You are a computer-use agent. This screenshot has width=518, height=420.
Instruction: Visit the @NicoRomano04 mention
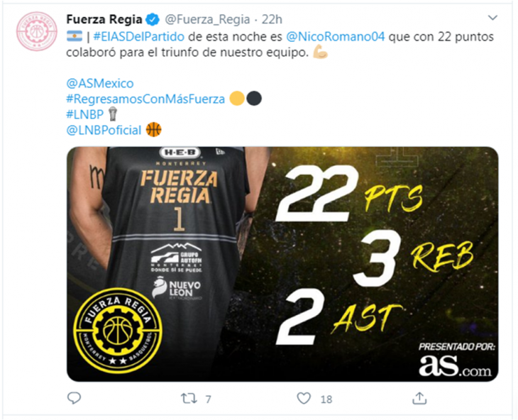[336, 36]
